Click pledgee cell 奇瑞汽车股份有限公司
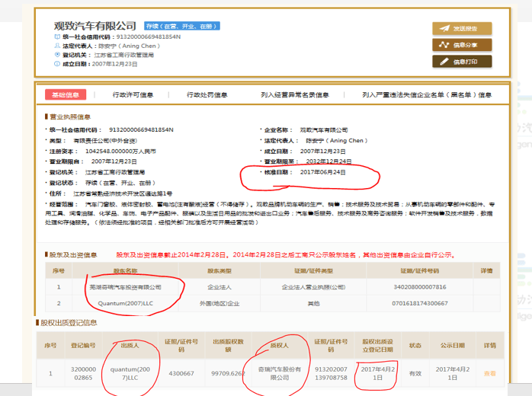Image resolution: width=532 pixels, height=396 pixels. pyautogui.click(x=279, y=373)
